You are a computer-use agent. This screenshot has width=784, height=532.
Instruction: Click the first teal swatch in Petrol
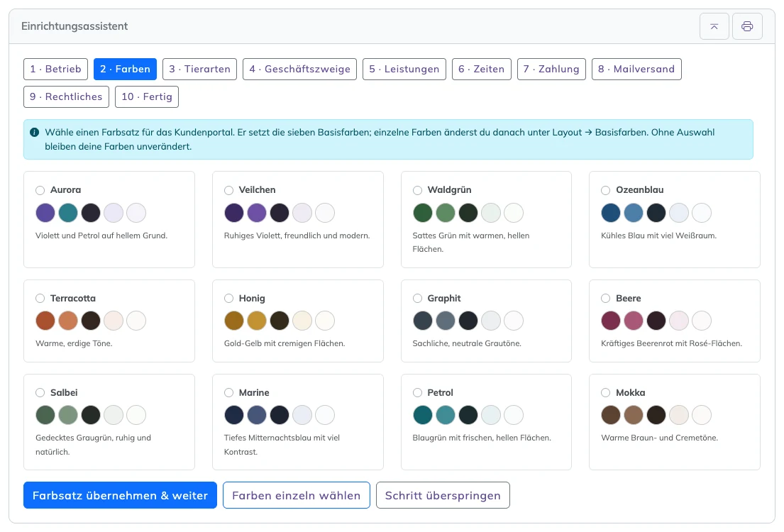[x=422, y=415]
